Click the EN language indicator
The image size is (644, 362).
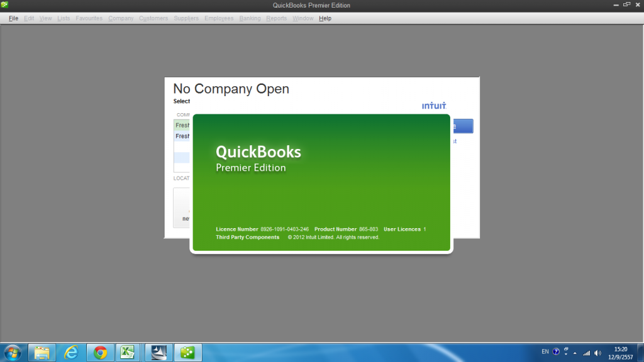click(x=545, y=352)
